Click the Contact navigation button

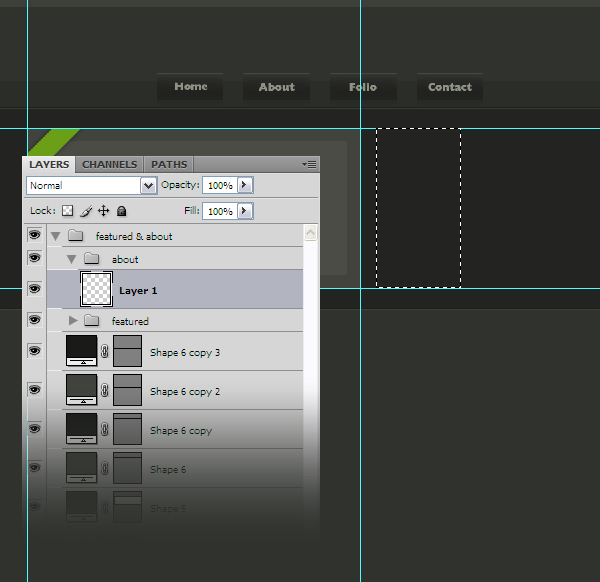pos(450,87)
